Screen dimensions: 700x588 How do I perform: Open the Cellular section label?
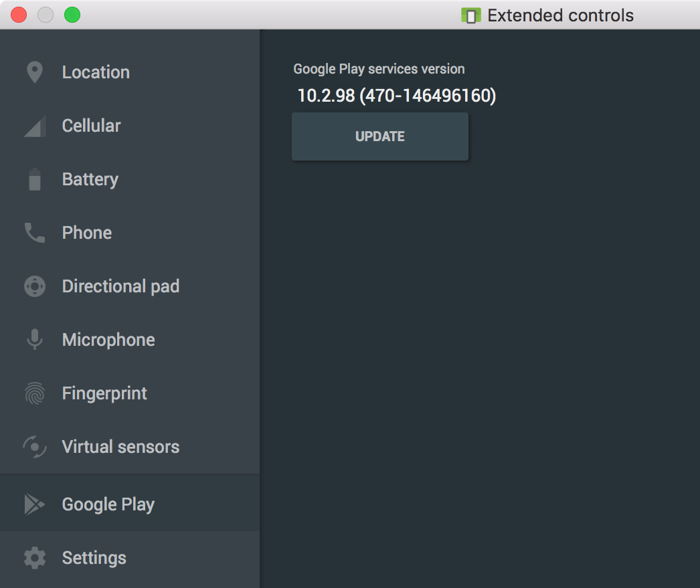click(92, 126)
